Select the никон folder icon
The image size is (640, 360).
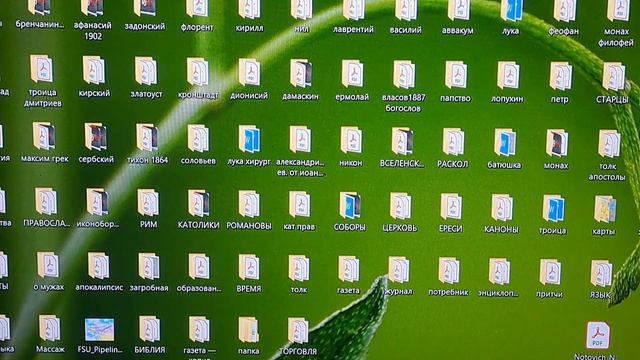pos(351,141)
